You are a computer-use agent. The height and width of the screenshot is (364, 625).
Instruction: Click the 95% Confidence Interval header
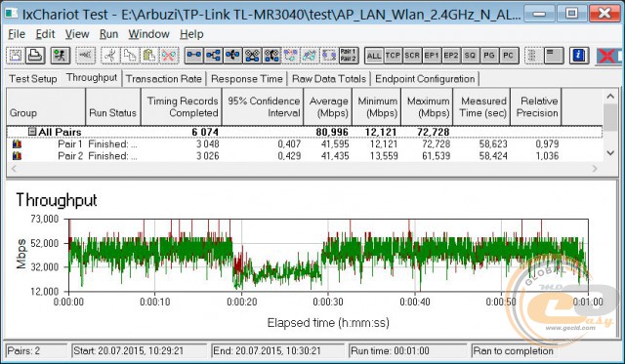coord(263,106)
